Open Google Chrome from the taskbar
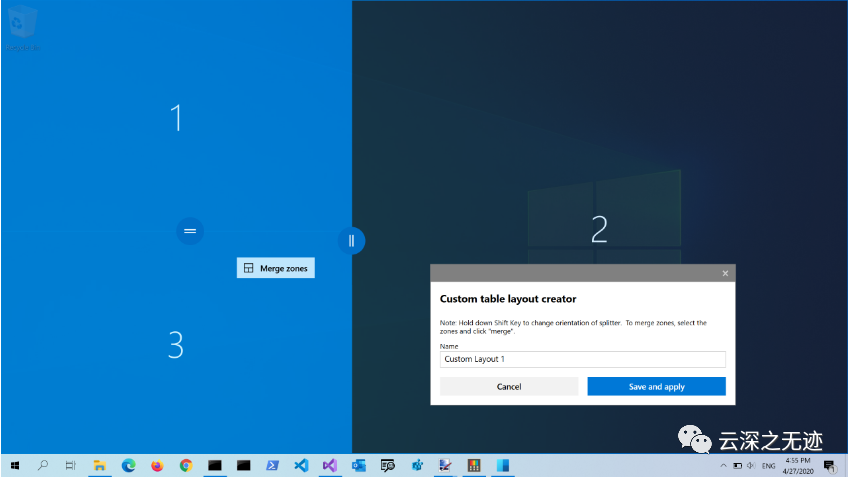This screenshot has height=479, width=851. tap(186, 466)
